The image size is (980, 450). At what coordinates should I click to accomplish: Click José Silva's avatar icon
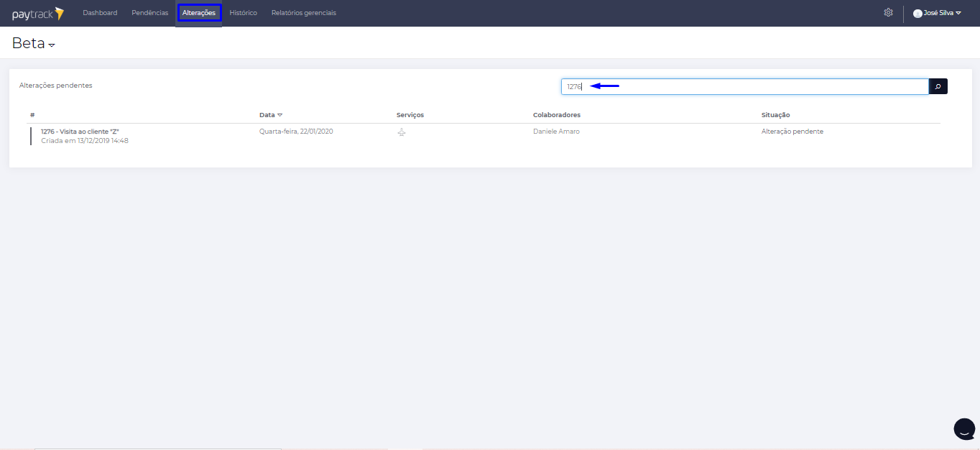(x=917, y=13)
